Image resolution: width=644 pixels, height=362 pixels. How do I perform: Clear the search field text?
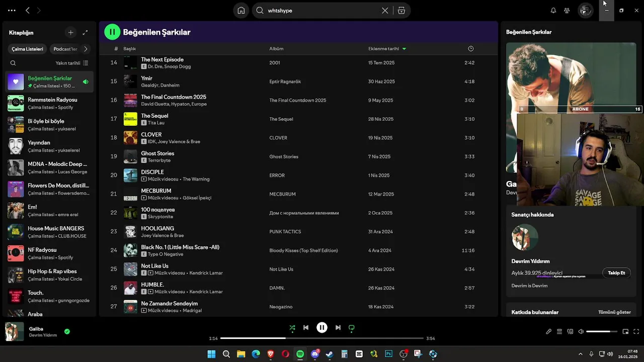pos(385,11)
